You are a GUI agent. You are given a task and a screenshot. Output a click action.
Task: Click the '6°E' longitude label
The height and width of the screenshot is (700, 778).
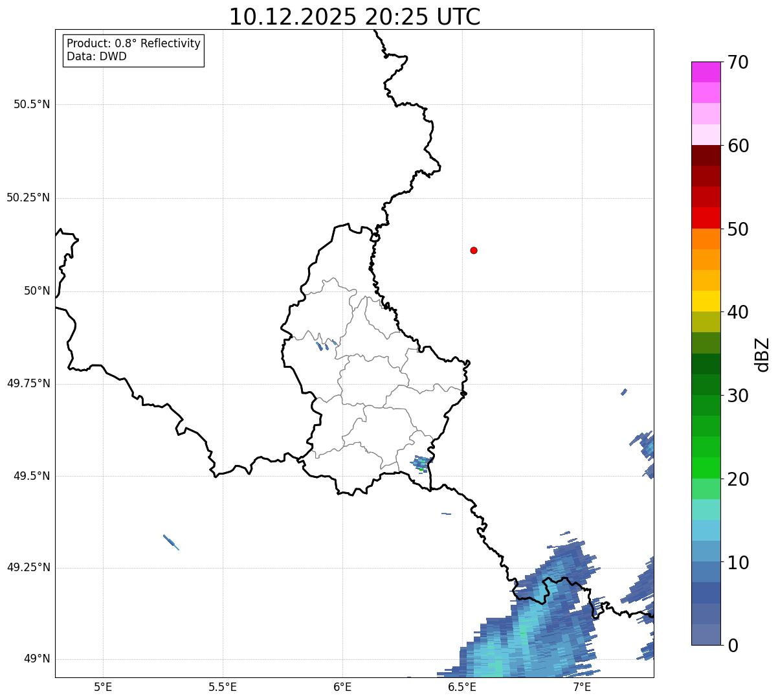tap(342, 686)
